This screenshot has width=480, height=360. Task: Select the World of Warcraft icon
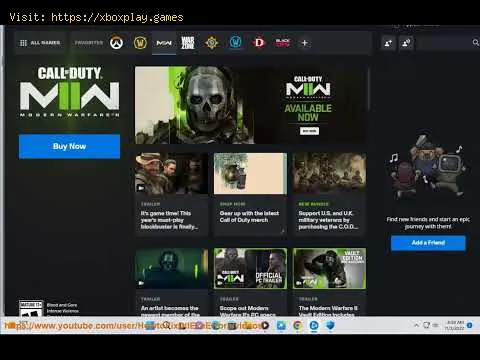[x=140, y=43]
